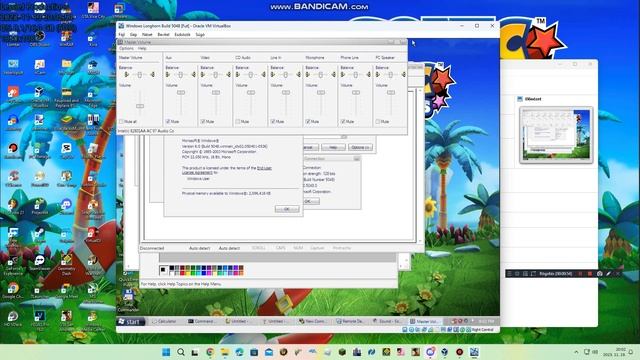Click Bandicam pencil drawing icon
640x360 pixels.
click(x=609, y=273)
